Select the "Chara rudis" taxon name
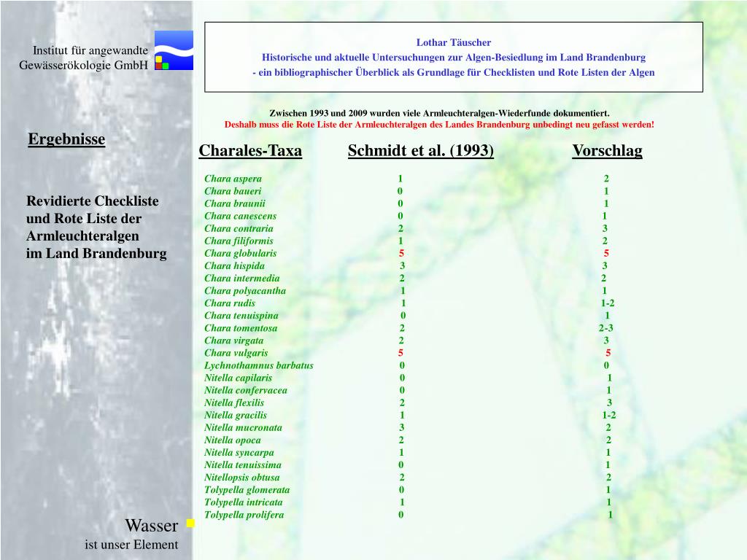The width and height of the screenshot is (747, 560). click(230, 303)
